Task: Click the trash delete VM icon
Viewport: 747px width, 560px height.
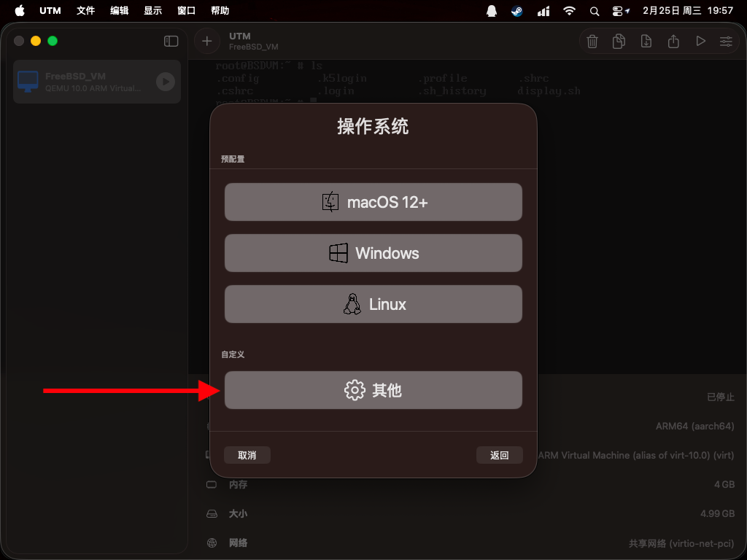Action: (592, 42)
